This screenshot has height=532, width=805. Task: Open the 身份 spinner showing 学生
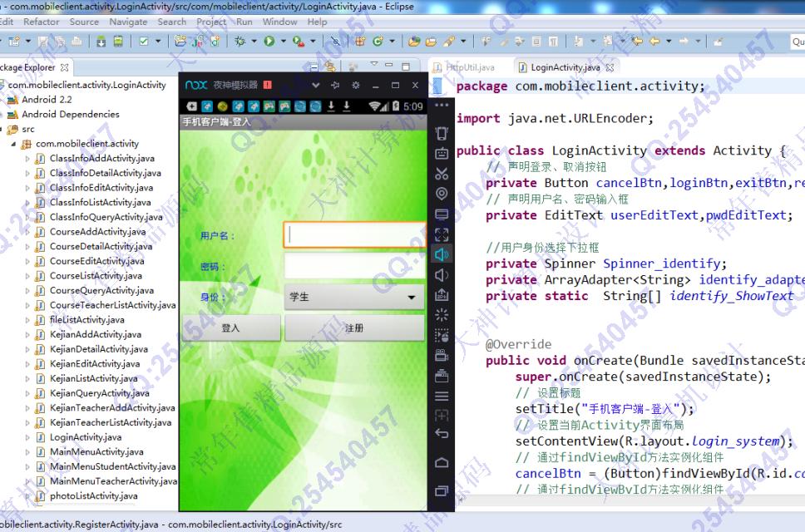tap(354, 297)
